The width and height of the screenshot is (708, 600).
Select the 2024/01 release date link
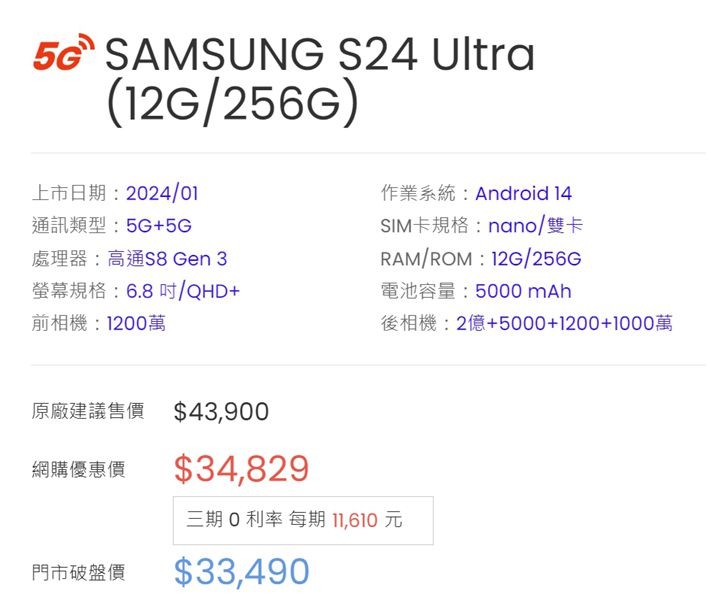coord(162,194)
